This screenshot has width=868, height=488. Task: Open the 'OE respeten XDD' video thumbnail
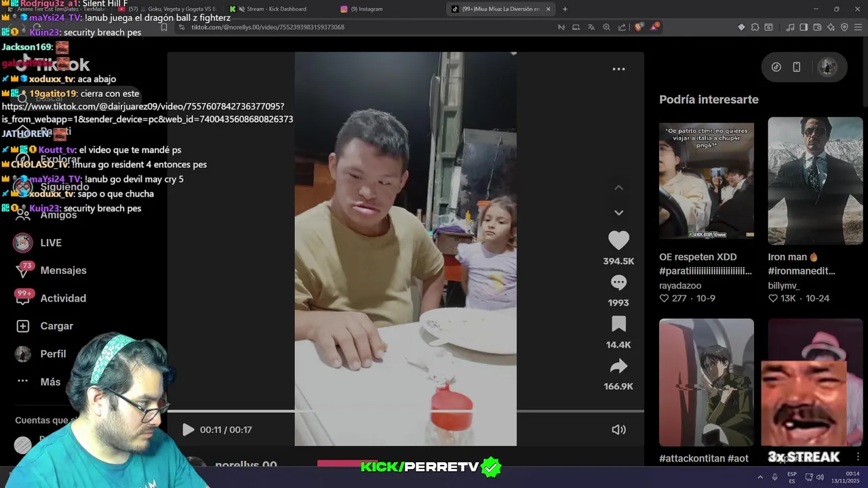pyautogui.click(x=706, y=181)
